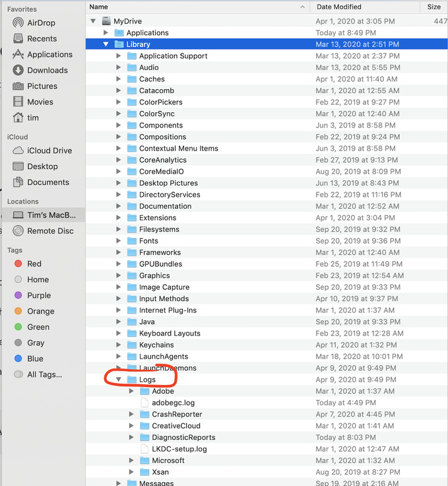Select the Keyboard Layouts folder

170,333
